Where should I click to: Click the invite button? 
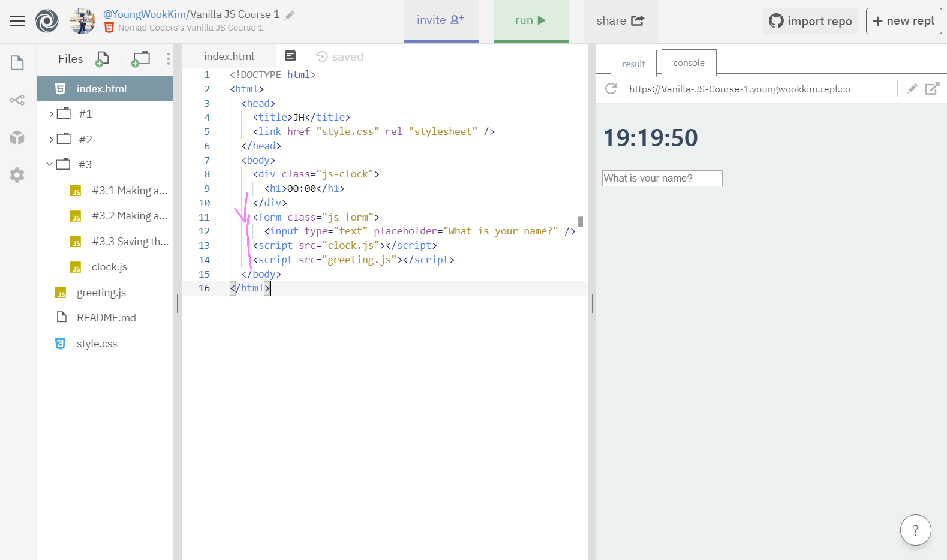point(441,21)
